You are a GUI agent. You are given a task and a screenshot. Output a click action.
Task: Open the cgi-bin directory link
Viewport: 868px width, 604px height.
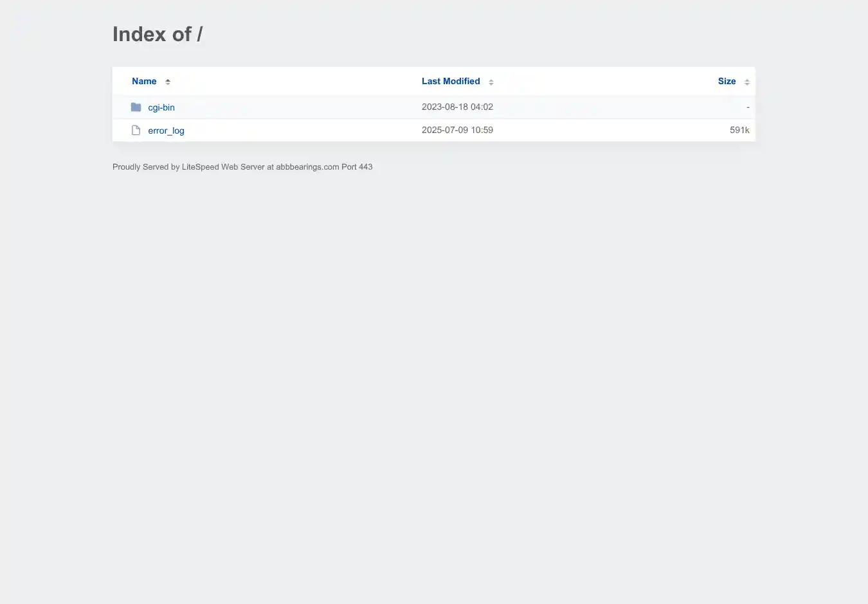coord(161,108)
